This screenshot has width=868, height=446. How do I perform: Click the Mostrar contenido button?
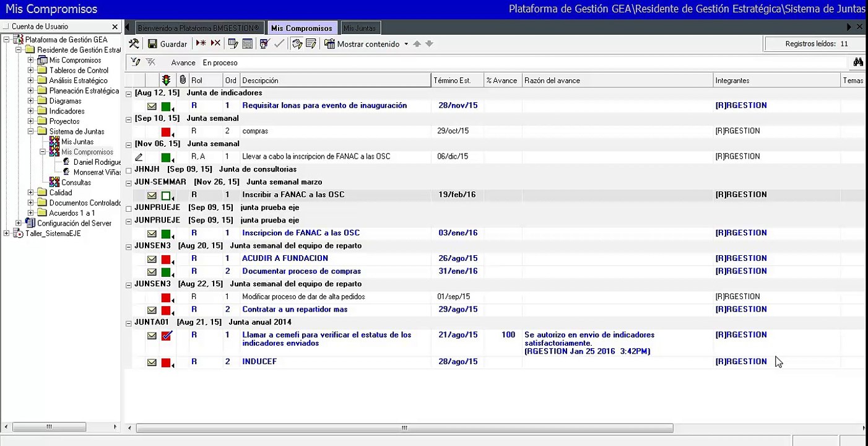pyautogui.click(x=363, y=44)
